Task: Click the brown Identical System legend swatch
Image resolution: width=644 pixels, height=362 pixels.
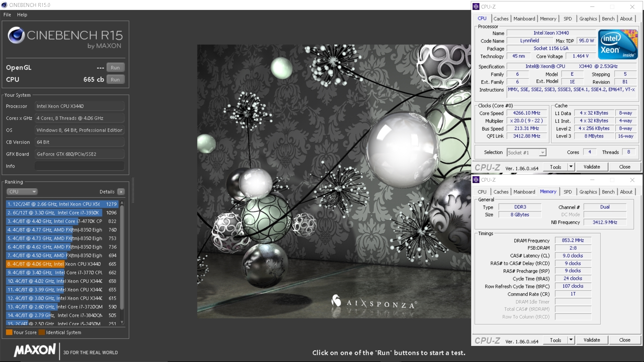Action: 42,332
